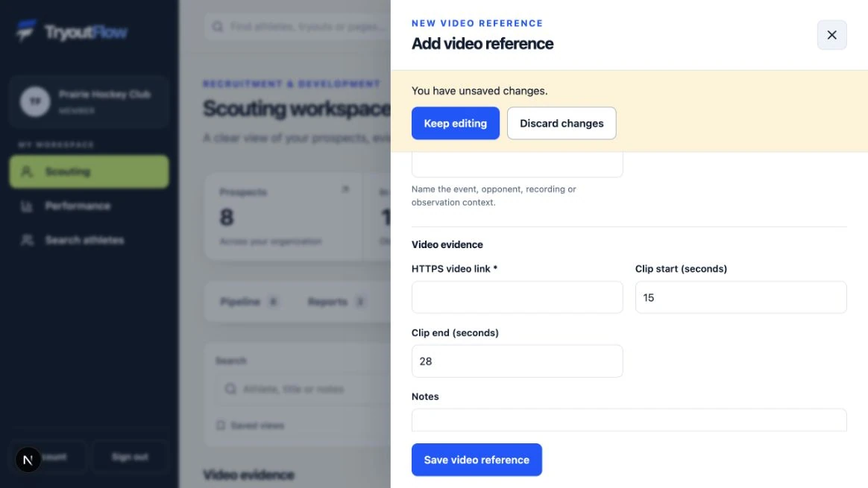
Task: Toggle the Saved views checkbox
Action: 221,425
